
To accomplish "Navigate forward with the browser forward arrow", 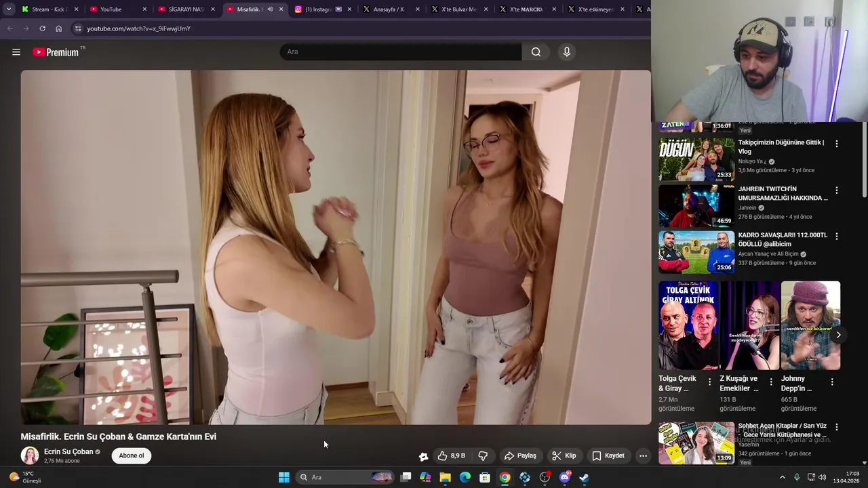I will tap(26, 28).
